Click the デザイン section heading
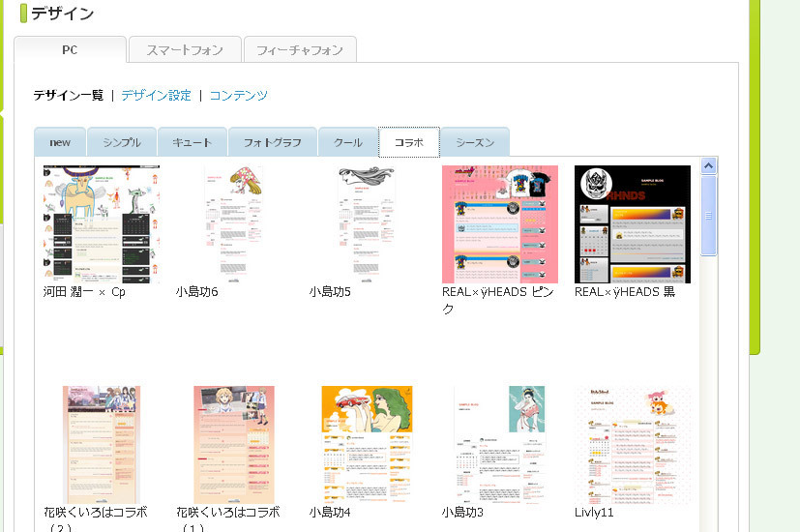Viewport: 800px width, 532px height. (62, 14)
